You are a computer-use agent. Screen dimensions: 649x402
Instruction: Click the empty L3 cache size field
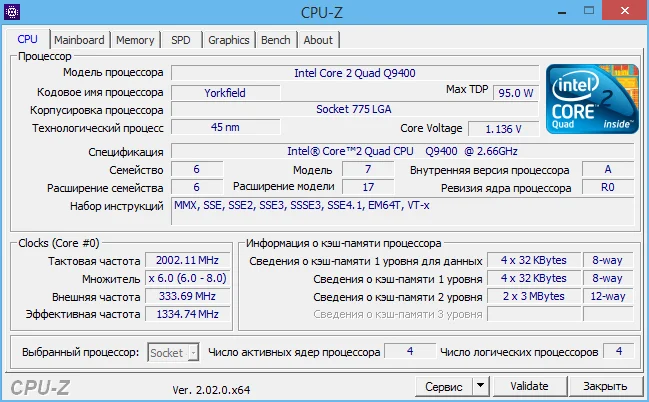[x=534, y=314]
